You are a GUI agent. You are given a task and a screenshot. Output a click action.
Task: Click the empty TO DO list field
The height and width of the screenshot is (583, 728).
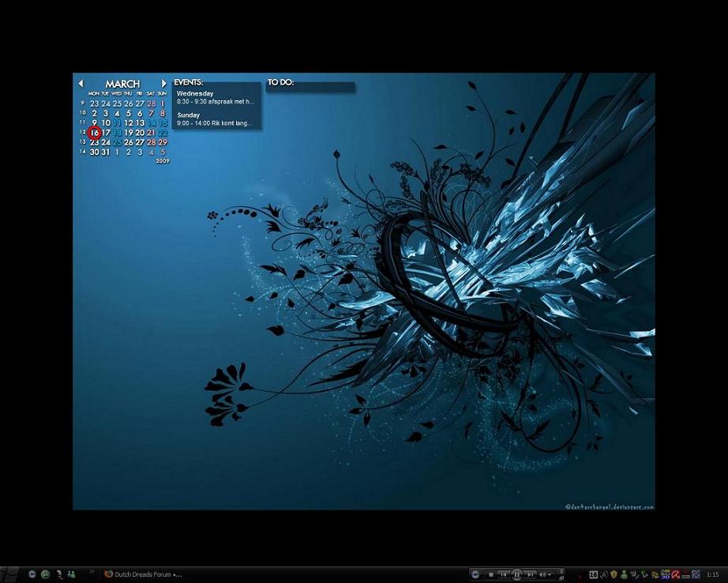(x=310, y=88)
